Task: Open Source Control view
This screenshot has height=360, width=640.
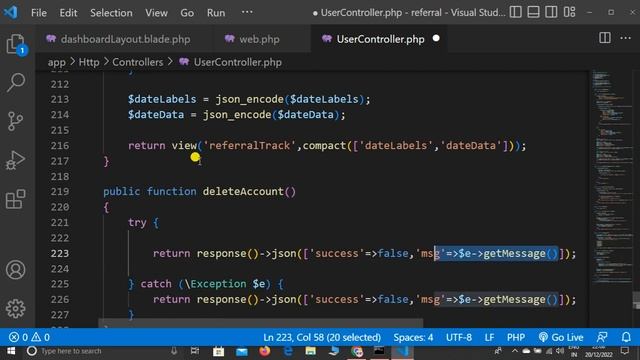Action: point(16,121)
